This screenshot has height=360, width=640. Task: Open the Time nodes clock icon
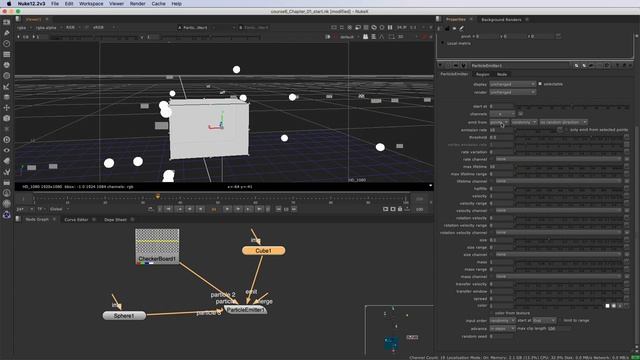point(7,43)
